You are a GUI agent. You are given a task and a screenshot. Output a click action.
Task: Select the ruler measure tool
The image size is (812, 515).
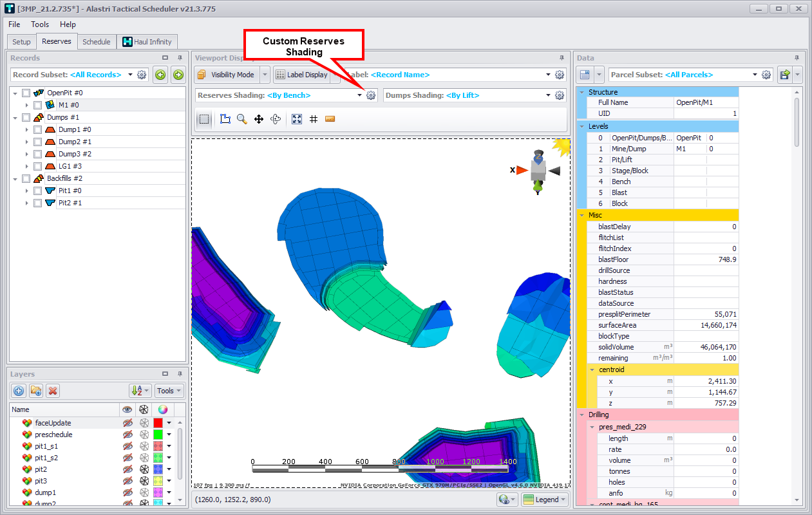(x=330, y=119)
